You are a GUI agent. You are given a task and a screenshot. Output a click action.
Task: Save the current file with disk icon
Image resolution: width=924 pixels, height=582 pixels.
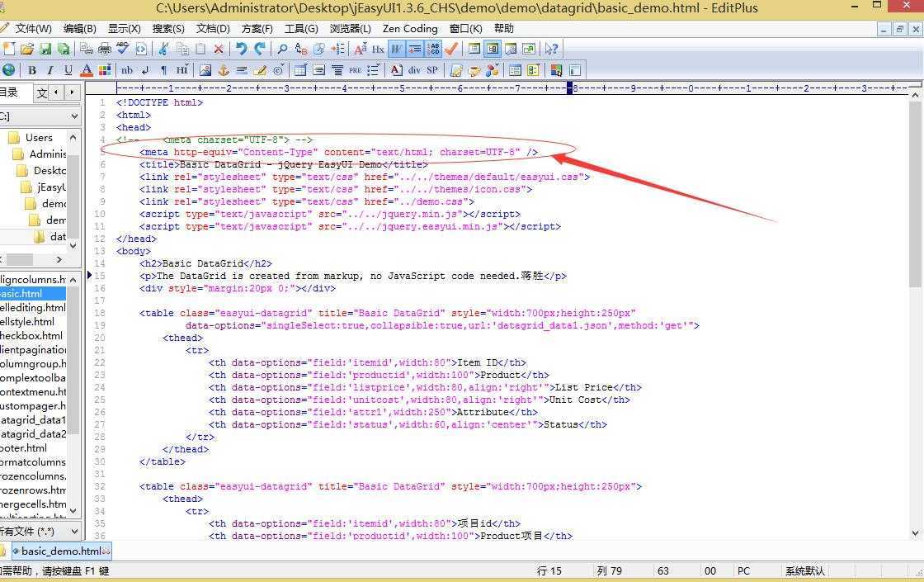(x=45, y=49)
